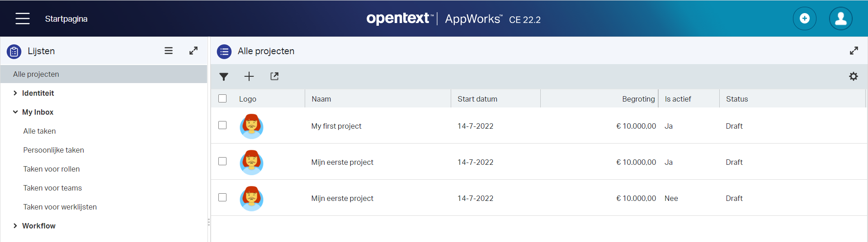Check the box for My first project
Viewport: 868px width, 242px height.
tap(222, 125)
